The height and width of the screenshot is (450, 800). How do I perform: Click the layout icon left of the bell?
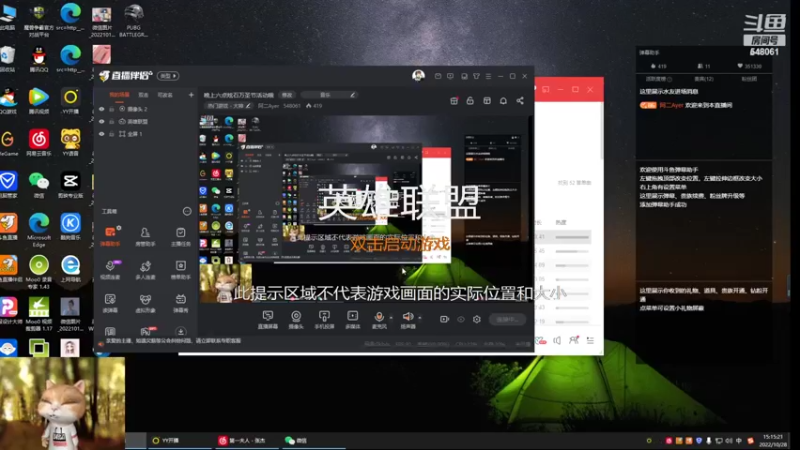coord(487,101)
